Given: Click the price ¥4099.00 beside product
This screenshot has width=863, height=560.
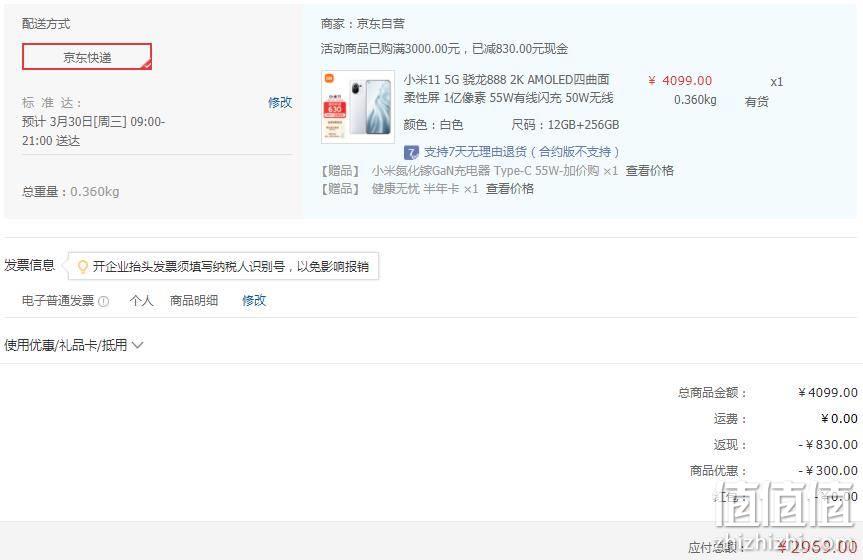Looking at the screenshot, I should point(680,80).
